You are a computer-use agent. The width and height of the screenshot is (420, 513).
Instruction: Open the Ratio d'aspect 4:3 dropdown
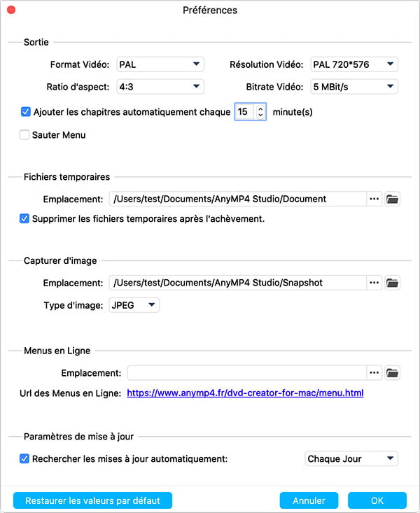click(x=160, y=87)
